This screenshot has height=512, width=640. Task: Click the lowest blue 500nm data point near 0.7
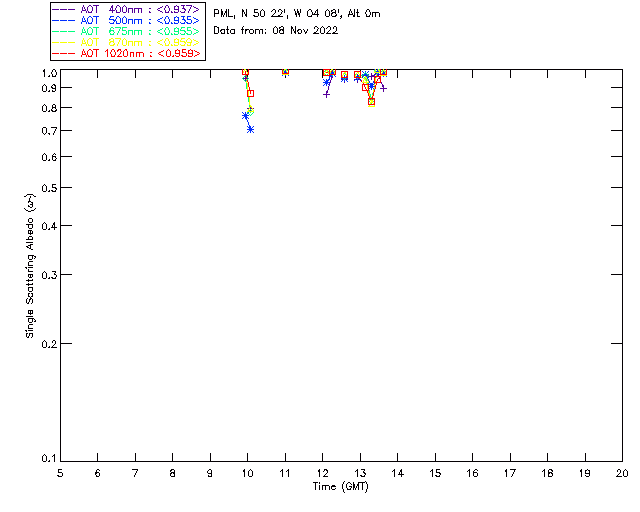click(x=251, y=129)
